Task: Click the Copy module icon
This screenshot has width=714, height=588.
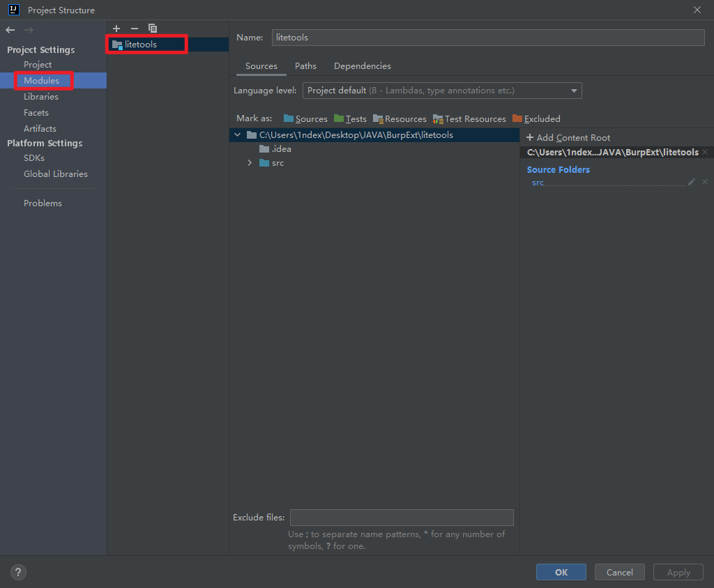Action: pyautogui.click(x=153, y=29)
